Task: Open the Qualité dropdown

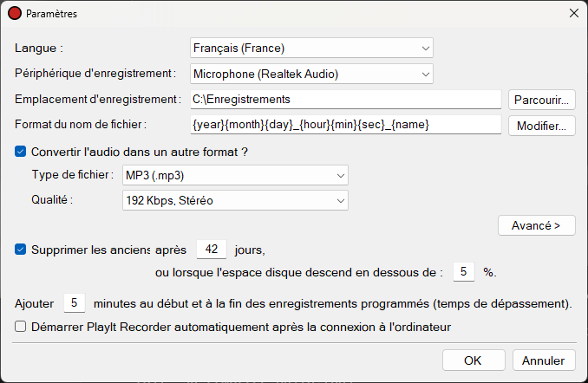Action: click(235, 200)
